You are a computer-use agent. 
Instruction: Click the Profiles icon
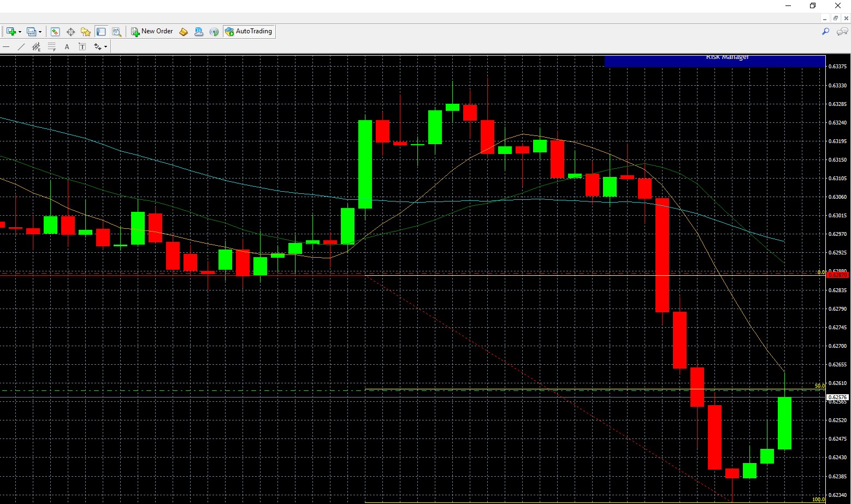pos(32,32)
